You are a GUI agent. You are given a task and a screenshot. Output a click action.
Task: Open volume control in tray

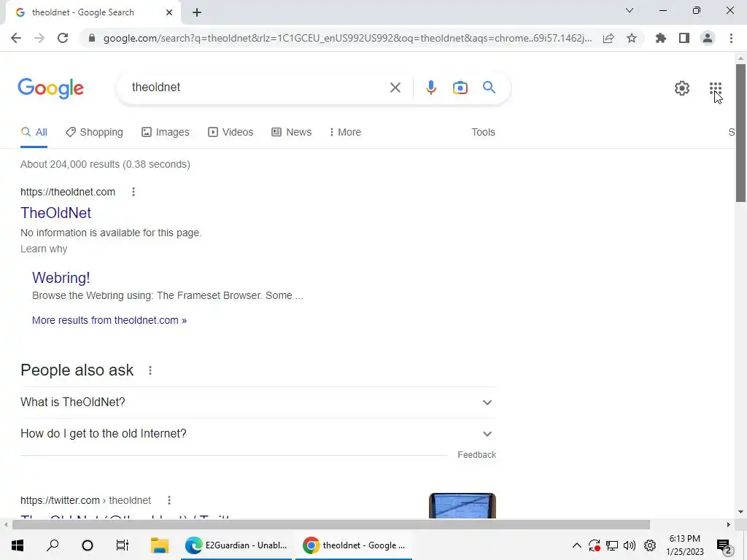click(630, 545)
